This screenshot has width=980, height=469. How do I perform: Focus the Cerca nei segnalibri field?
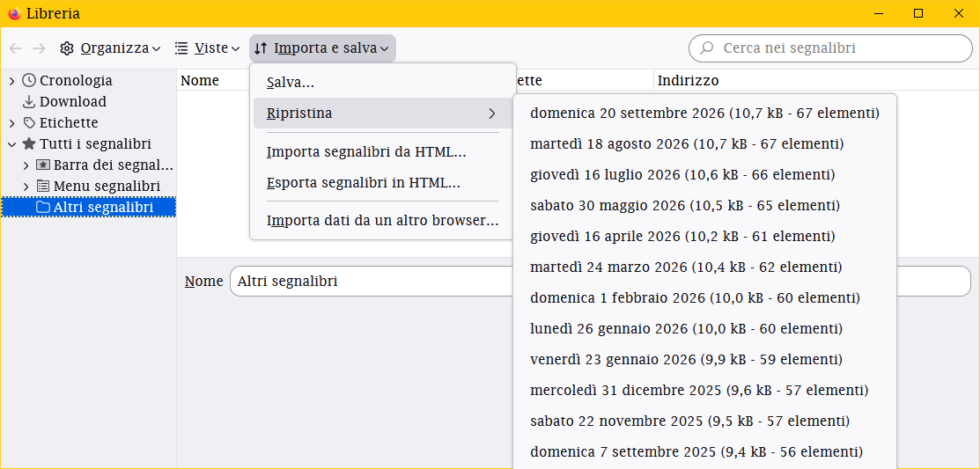coord(830,48)
